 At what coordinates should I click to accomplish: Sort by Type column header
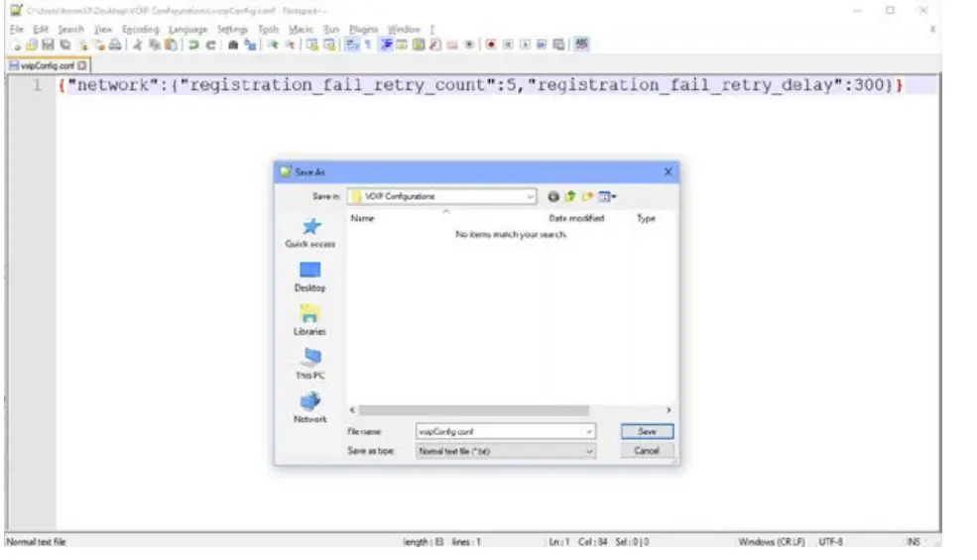(646, 218)
